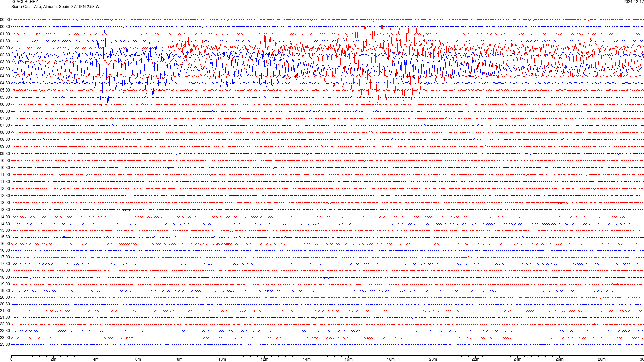The width and height of the screenshot is (644, 362).
Task: Select the 19:00 trace time label
Action: point(5,284)
